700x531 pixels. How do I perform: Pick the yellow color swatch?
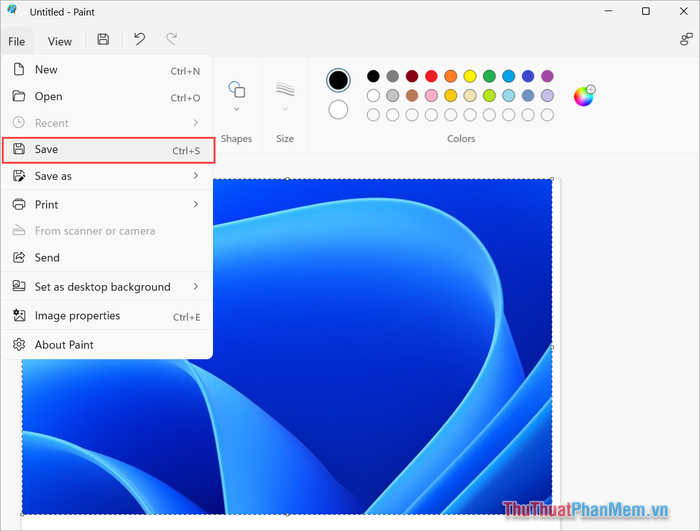click(470, 76)
